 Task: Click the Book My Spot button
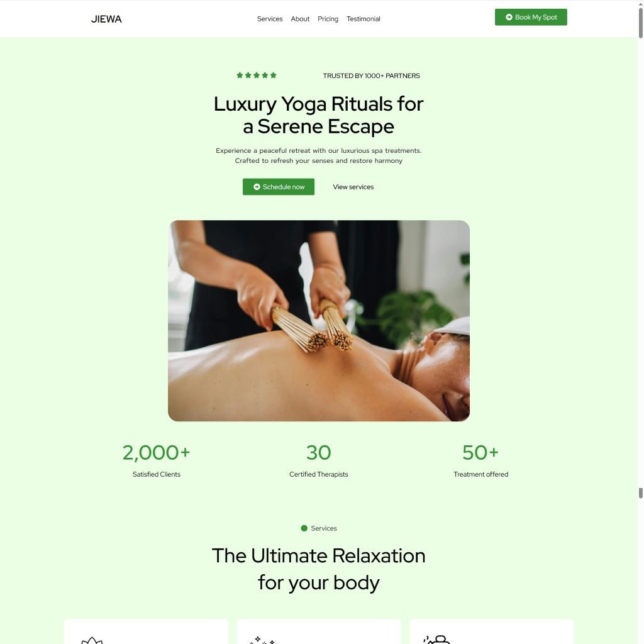click(531, 17)
